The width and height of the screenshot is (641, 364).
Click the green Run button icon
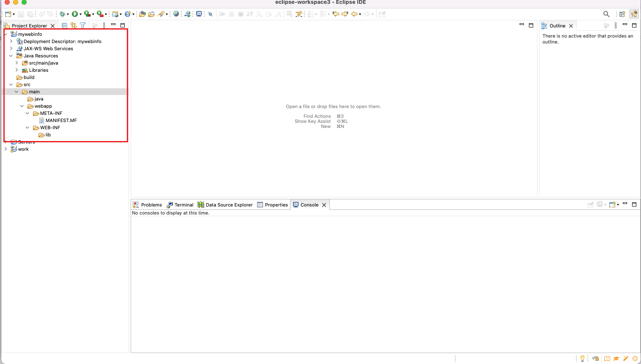[x=75, y=14]
